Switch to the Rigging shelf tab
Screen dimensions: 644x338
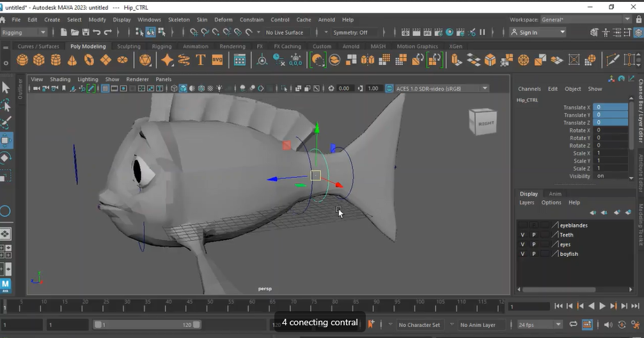click(x=161, y=47)
